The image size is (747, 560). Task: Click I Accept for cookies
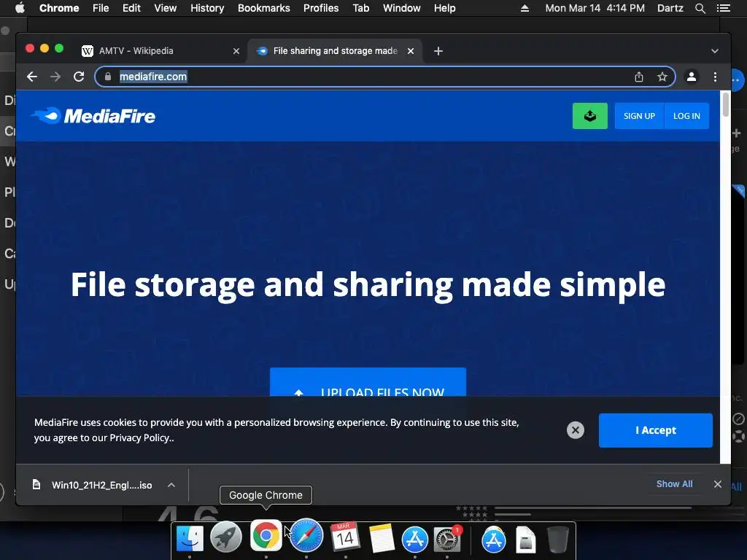point(656,430)
